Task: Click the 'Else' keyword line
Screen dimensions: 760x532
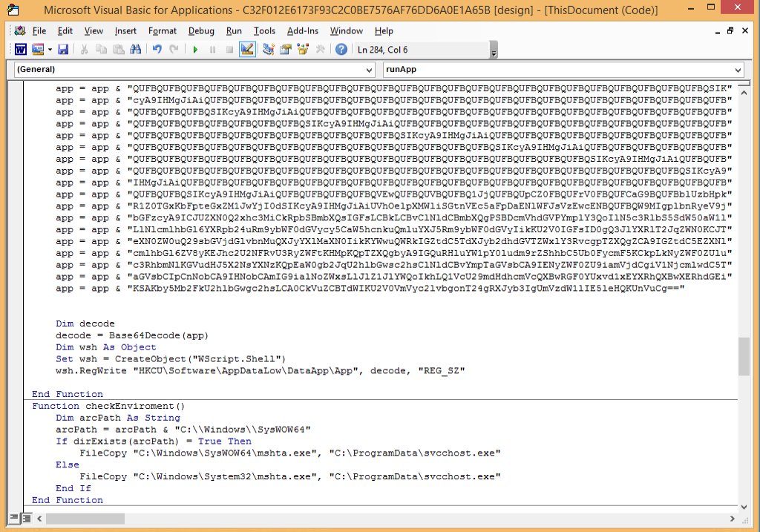Action: (x=68, y=464)
